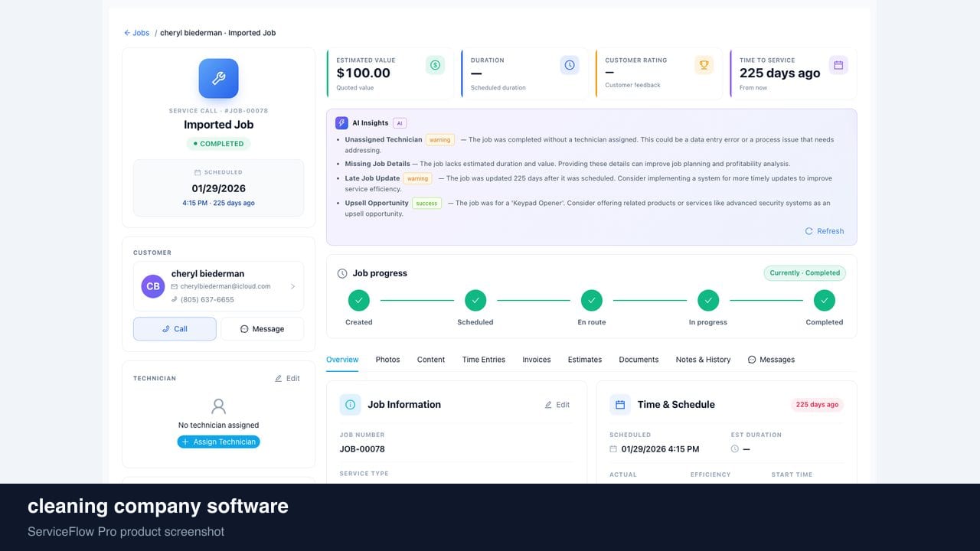
Task: Edit the Technician section
Action: pyautogui.click(x=287, y=378)
